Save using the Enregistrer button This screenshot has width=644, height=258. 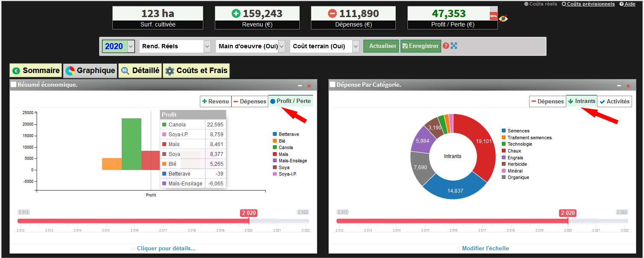click(x=421, y=46)
